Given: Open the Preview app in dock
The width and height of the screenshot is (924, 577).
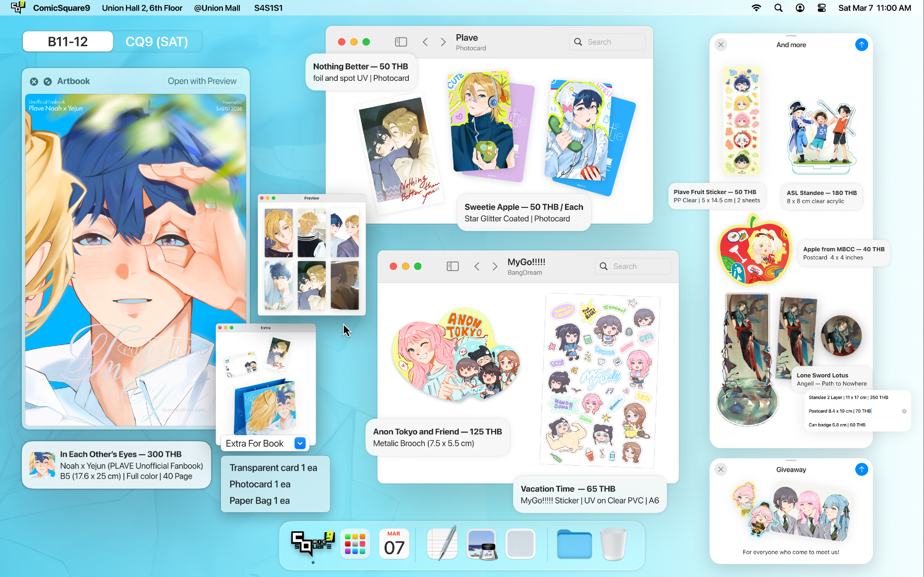Looking at the screenshot, I should [481, 544].
